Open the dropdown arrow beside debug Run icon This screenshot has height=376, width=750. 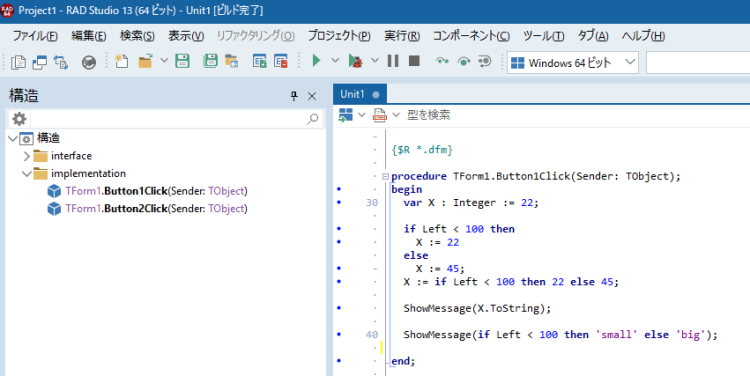[x=375, y=61]
